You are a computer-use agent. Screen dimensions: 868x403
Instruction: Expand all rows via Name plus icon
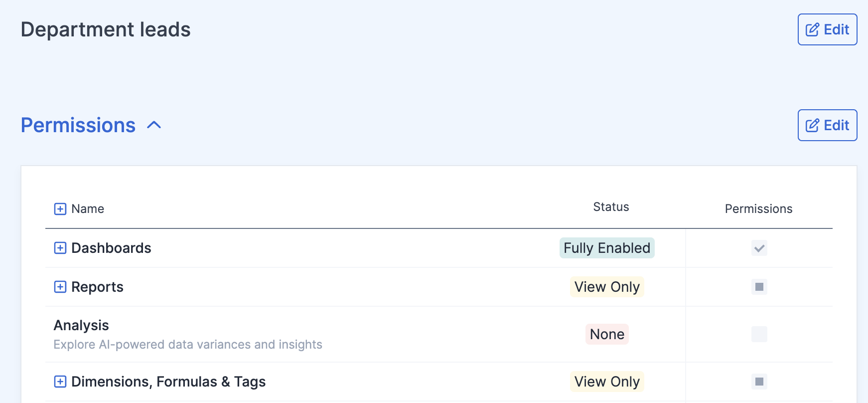tap(60, 209)
